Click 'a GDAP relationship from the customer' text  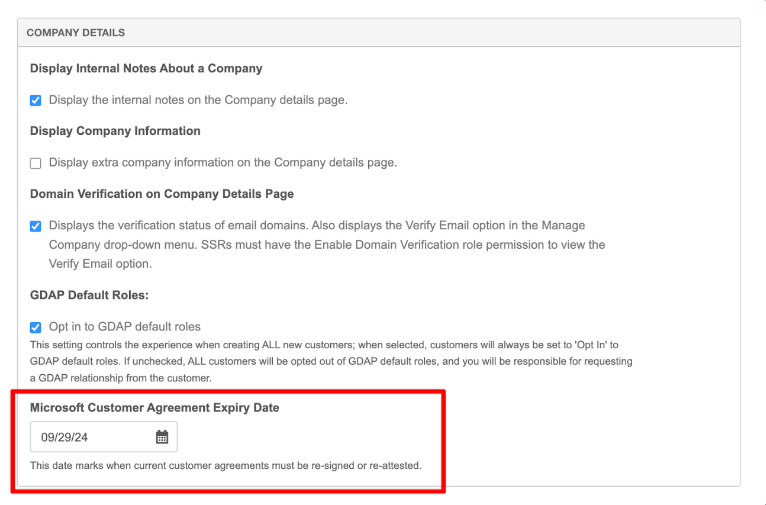[x=120, y=378]
